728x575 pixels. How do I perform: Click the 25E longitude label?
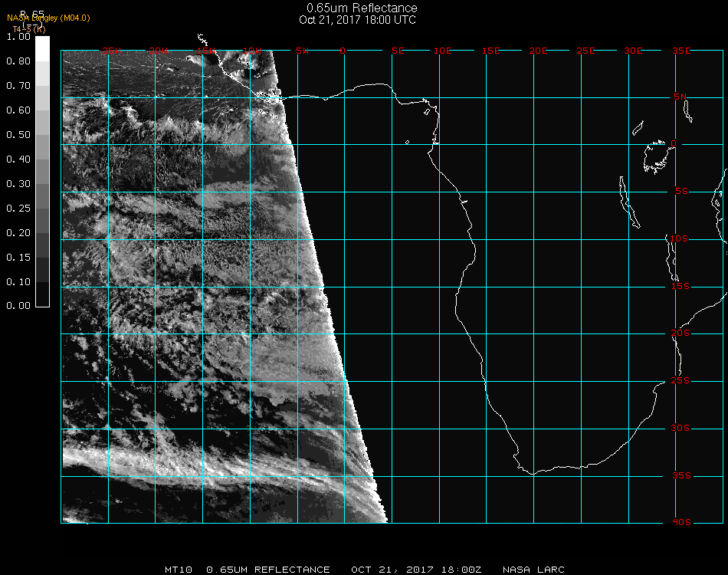tap(585, 51)
